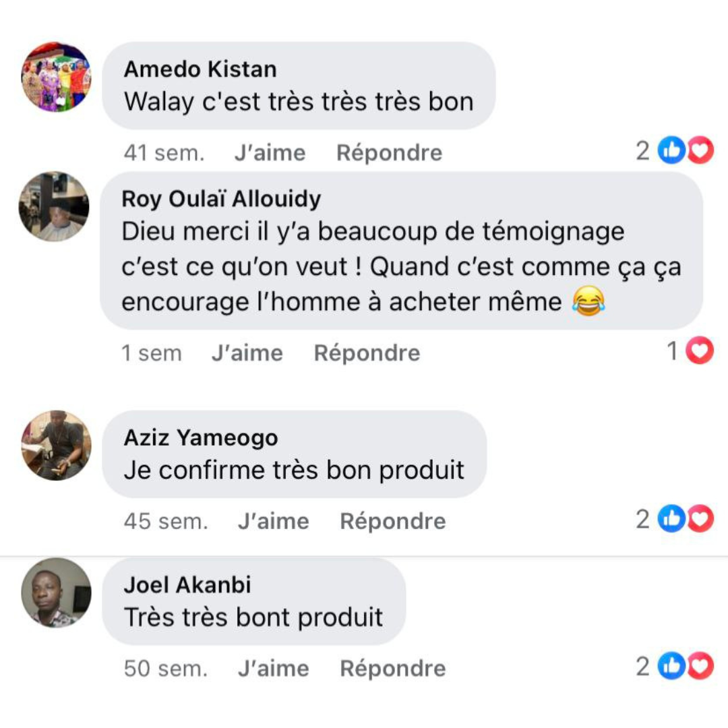
Task: Reply to Joel Akanbi with Répondre
Action: pyautogui.click(x=392, y=668)
